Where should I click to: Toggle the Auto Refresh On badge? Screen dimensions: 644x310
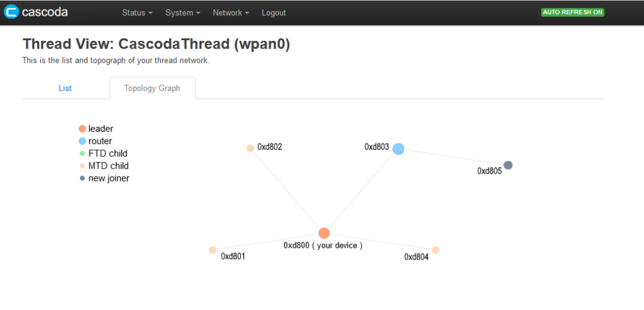(572, 13)
